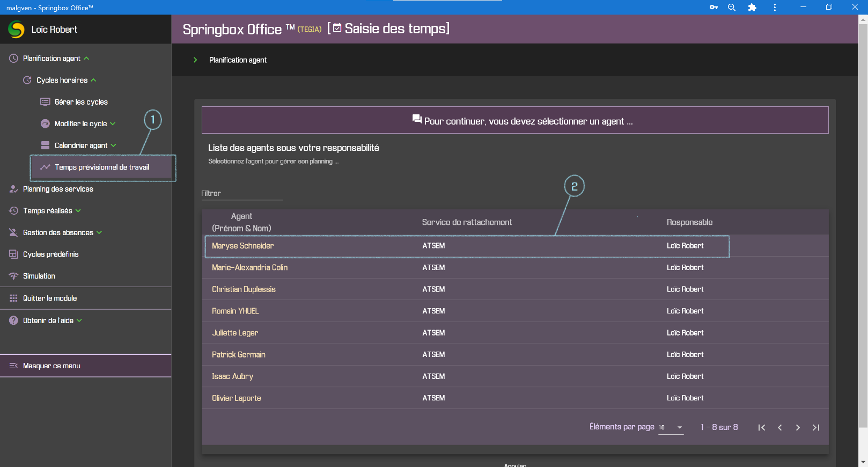This screenshot has width=868, height=467.
Task: Expand the Modifier le cycle chevron
Action: coord(113,123)
